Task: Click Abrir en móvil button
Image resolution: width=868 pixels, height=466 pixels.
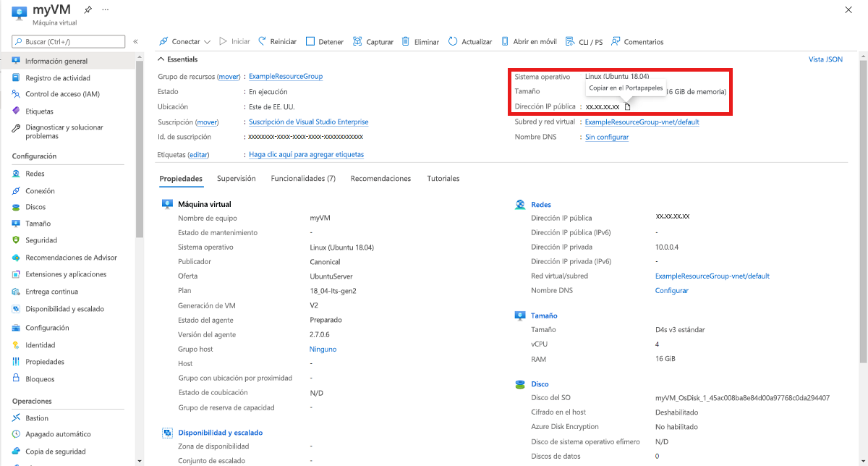Action: [x=529, y=42]
